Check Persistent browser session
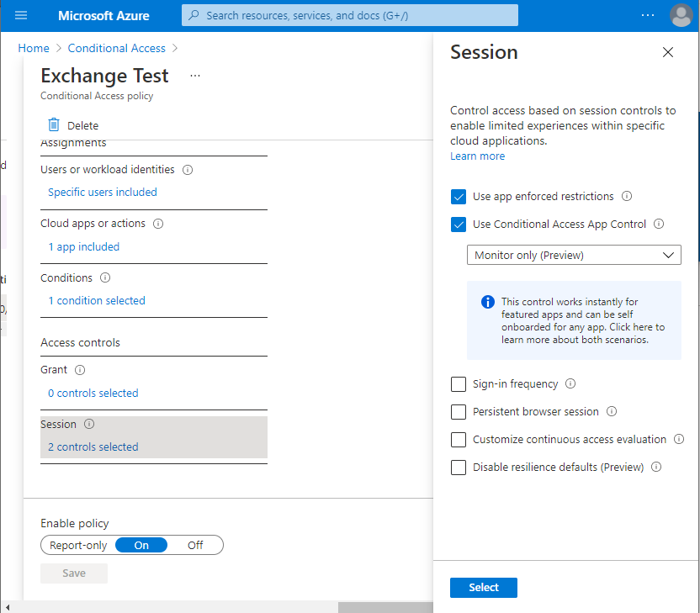The height and width of the screenshot is (613, 700). coord(459,411)
